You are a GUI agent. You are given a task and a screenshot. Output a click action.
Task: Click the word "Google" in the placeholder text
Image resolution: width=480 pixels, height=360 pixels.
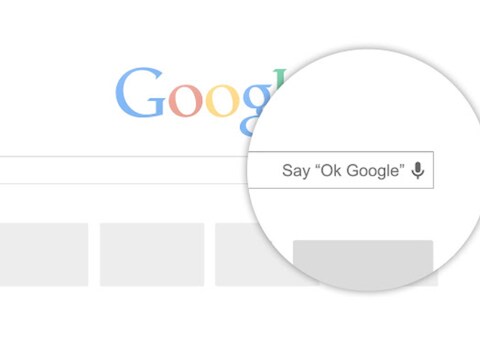tap(373, 171)
